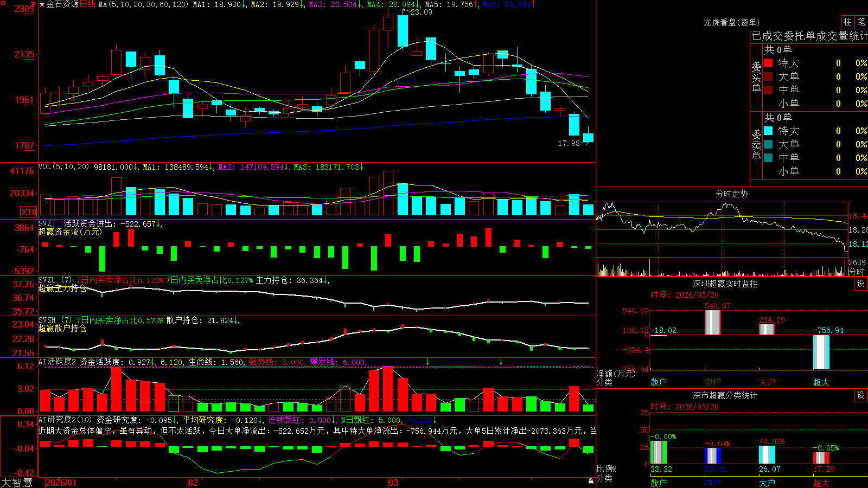Click the 17.98 low price marker
This screenshot has height=488, width=868.
coord(569,143)
